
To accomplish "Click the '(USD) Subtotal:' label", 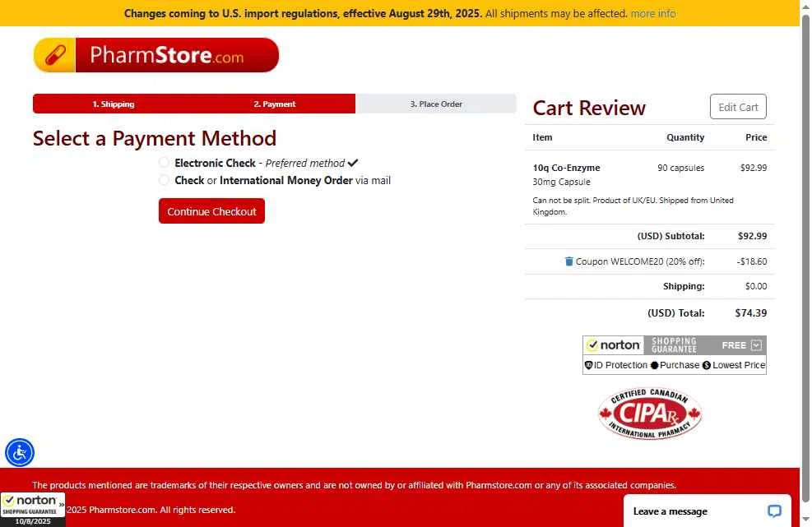I will [x=670, y=236].
